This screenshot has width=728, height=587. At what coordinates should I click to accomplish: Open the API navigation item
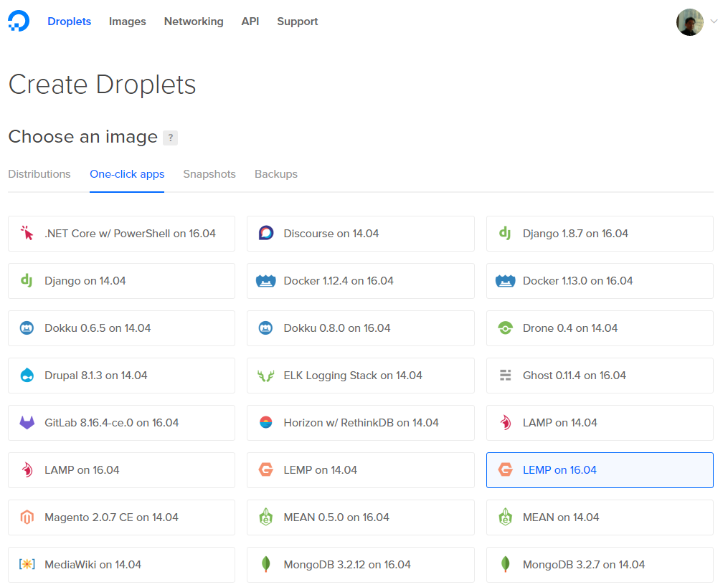(x=250, y=22)
